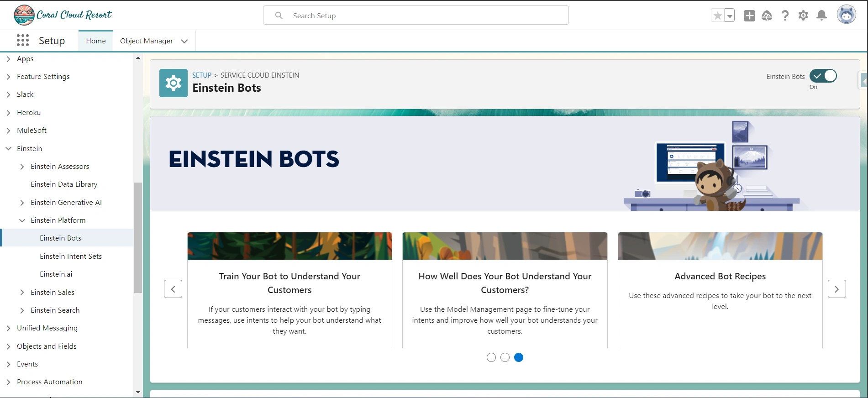This screenshot has width=868, height=398.
Task: Select the second carousel indicator dot
Action: 505,357
